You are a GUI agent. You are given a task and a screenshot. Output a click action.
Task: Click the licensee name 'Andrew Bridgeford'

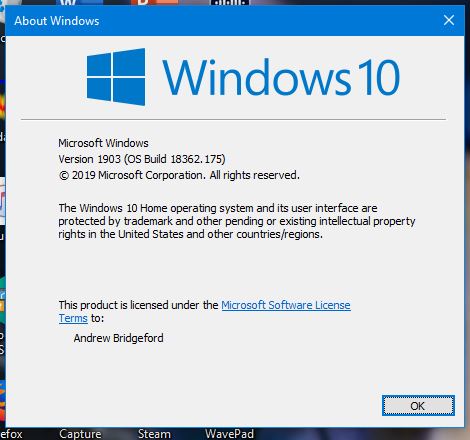coord(118,338)
